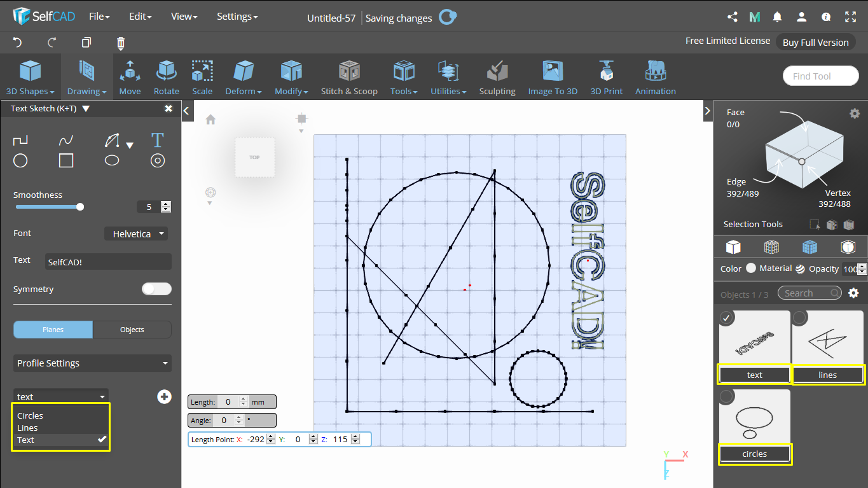Open the Animation tool
This screenshot has width=868, height=488.
click(655, 78)
